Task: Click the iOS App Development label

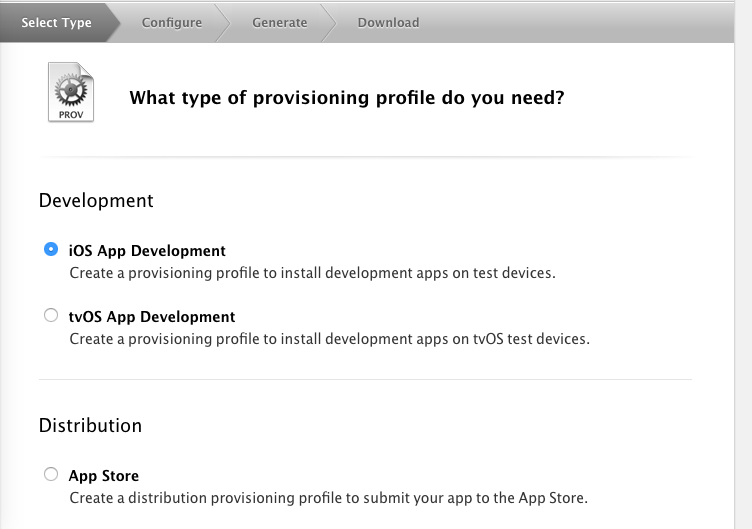Action: point(147,251)
